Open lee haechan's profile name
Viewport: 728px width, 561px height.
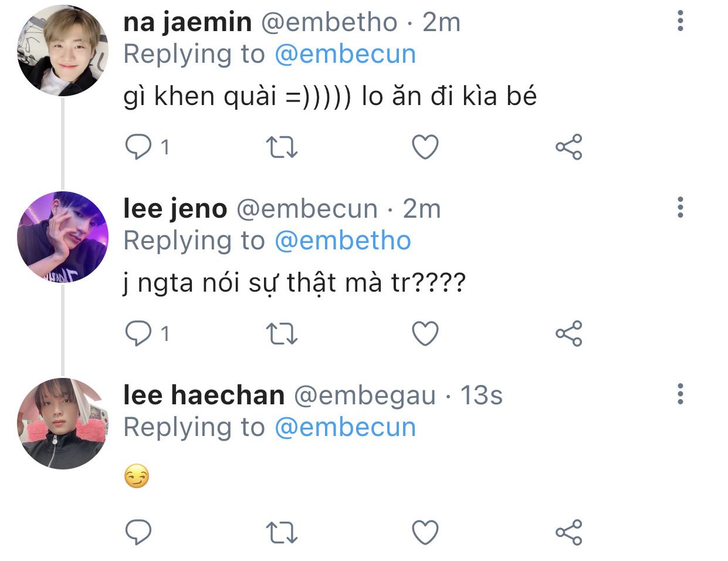[204, 396]
